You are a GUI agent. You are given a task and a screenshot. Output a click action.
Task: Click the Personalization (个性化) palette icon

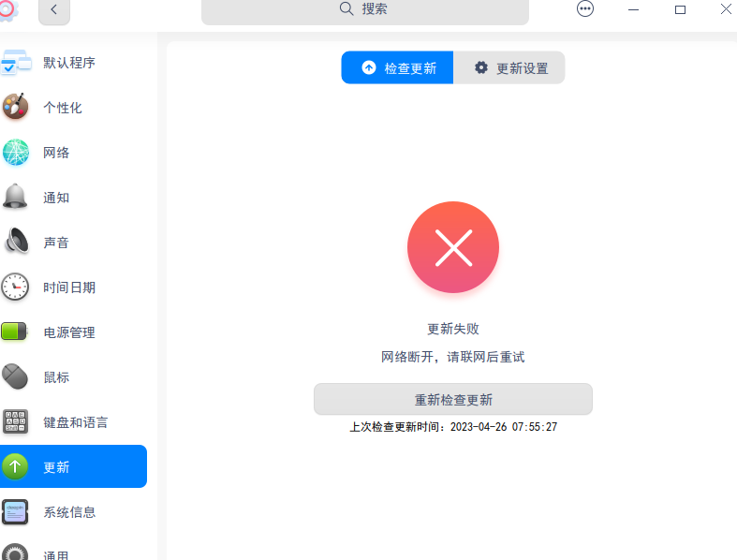[16, 106]
